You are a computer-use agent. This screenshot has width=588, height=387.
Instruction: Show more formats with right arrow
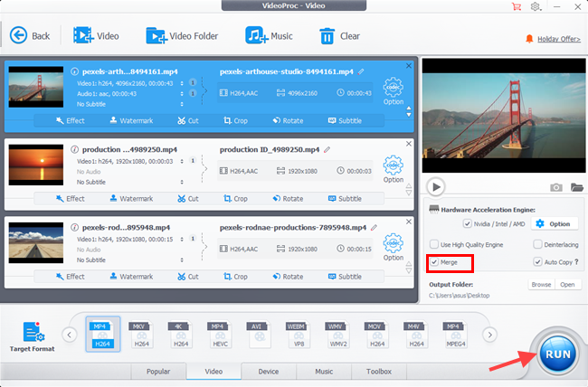[489, 335]
